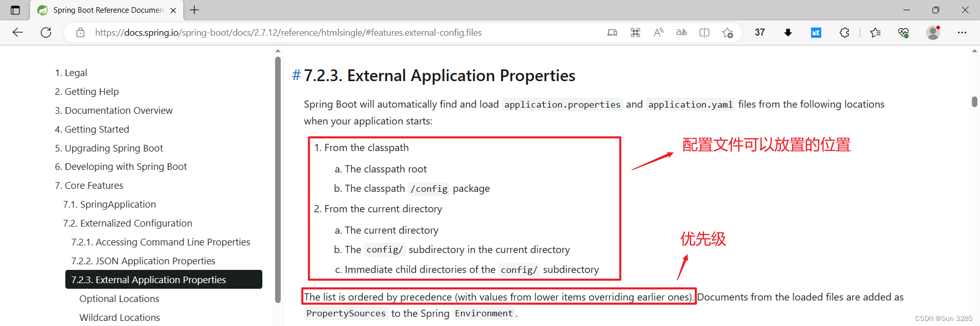Click the '7.2.3. External Application Properties' heading
The image size is (980, 326).
point(439,76)
